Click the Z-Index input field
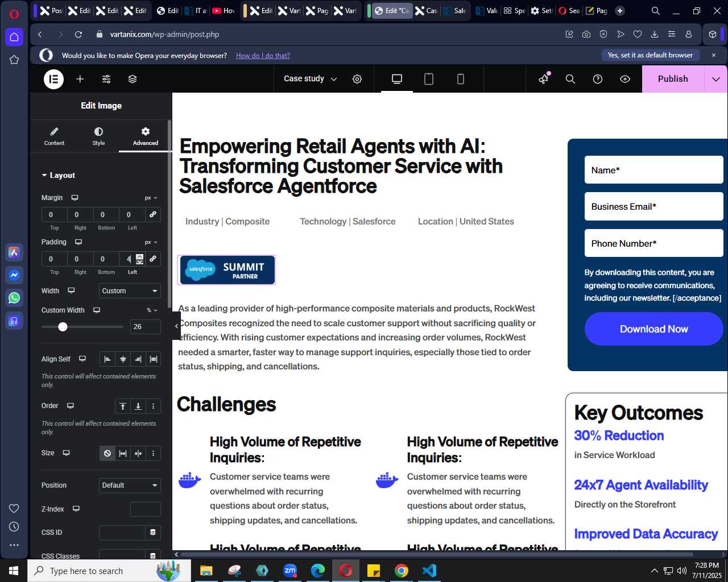Viewport: 728px width, 582px height. coord(146,509)
